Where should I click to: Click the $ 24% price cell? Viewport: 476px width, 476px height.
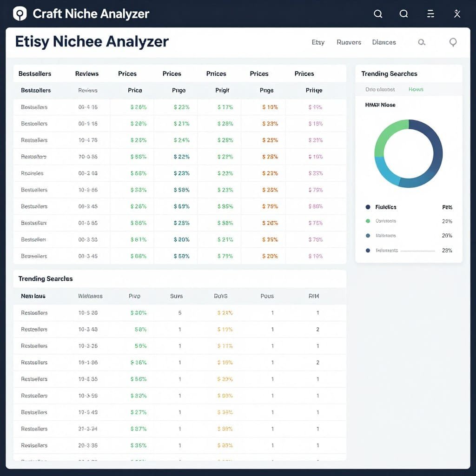tap(182, 140)
